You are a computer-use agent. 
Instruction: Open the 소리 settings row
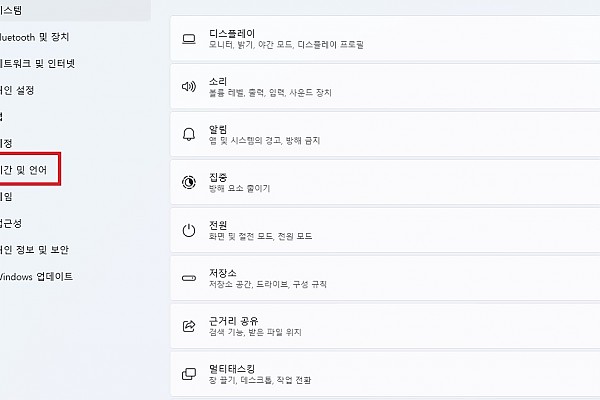coord(385,87)
